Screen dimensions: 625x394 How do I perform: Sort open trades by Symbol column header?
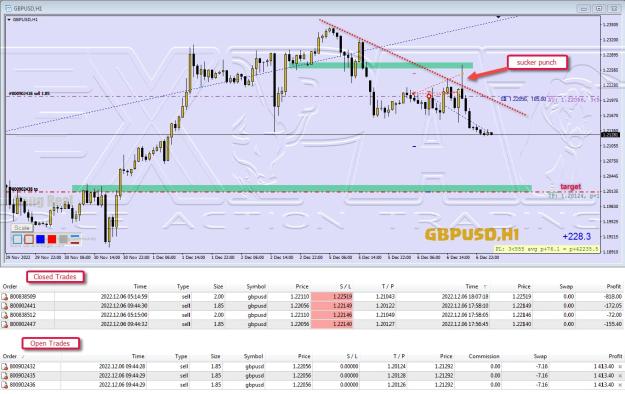coord(254,356)
